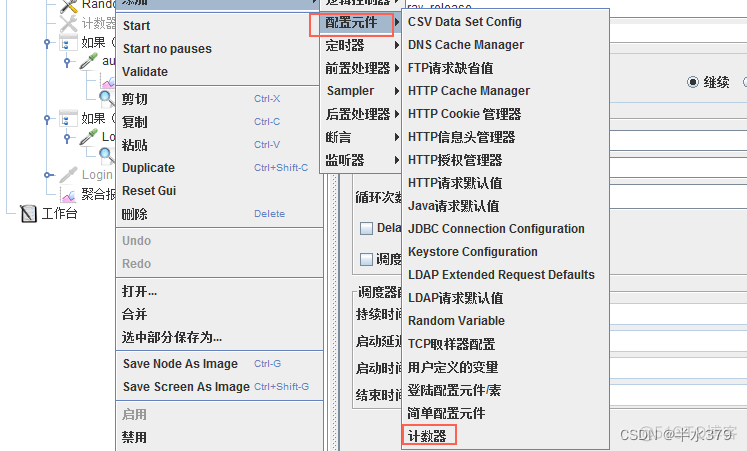Select FTP请求缺省值 config element

click(505, 68)
